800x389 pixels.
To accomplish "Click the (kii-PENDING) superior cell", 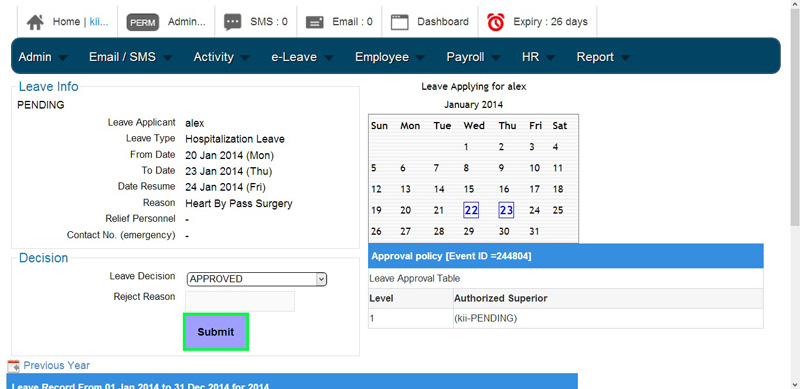I will tap(608, 319).
